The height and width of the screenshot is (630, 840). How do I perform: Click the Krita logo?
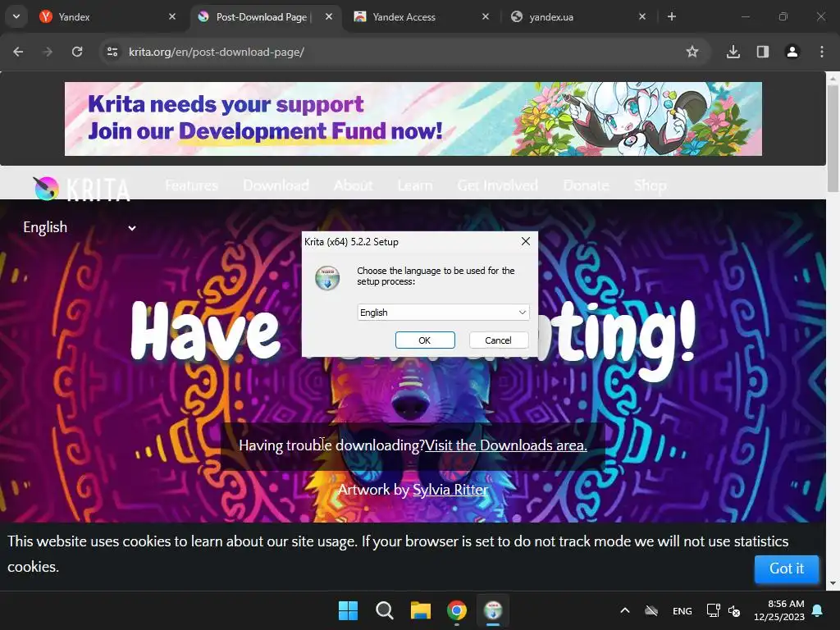point(81,189)
